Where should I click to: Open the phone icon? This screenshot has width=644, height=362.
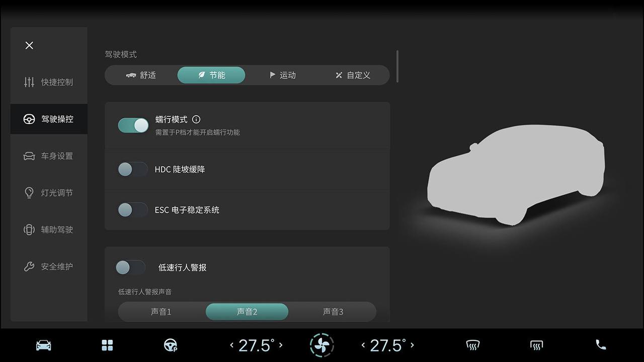[601, 345]
